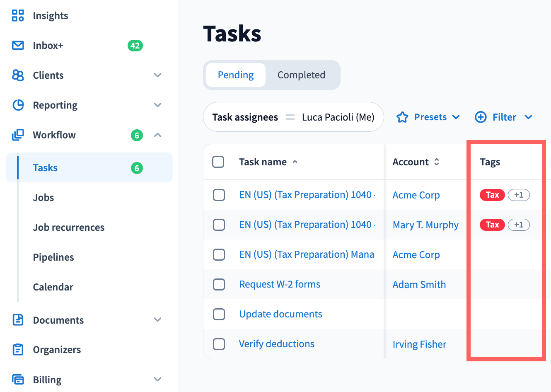
Task: Click the Reporting pie chart icon
Action: tap(18, 105)
